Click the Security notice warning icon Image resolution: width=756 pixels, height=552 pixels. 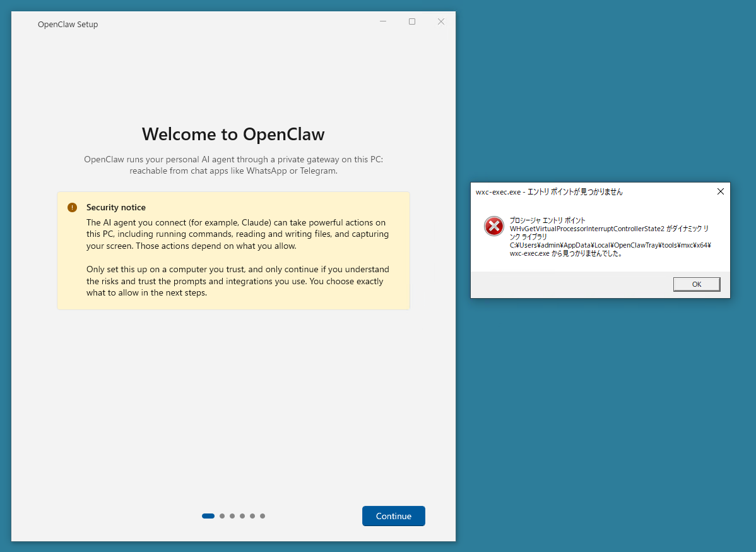pos(73,208)
